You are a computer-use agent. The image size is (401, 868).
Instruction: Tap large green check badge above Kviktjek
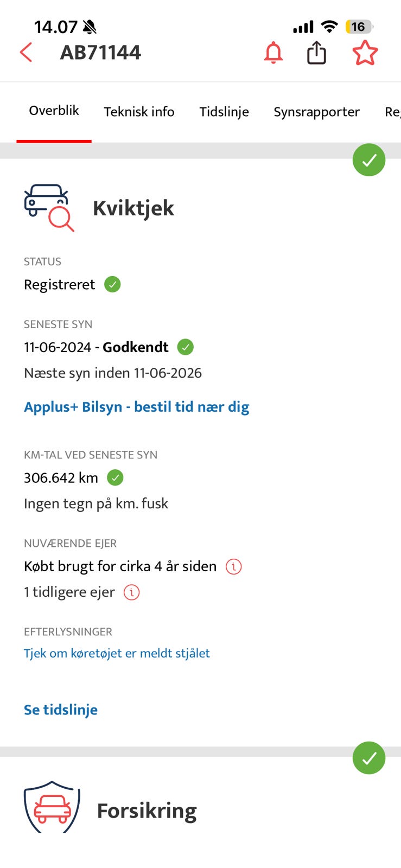coord(369,160)
